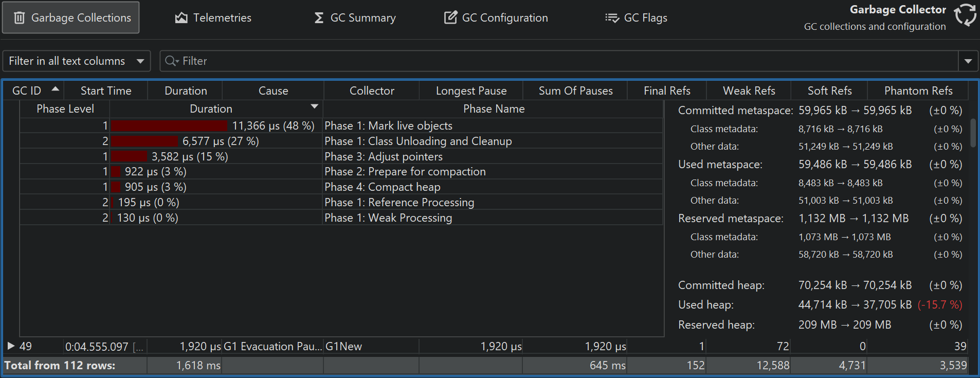The height and width of the screenshot is (378, 980).
Task: Click GC ID ascending sort arrow
Action: 56,89
